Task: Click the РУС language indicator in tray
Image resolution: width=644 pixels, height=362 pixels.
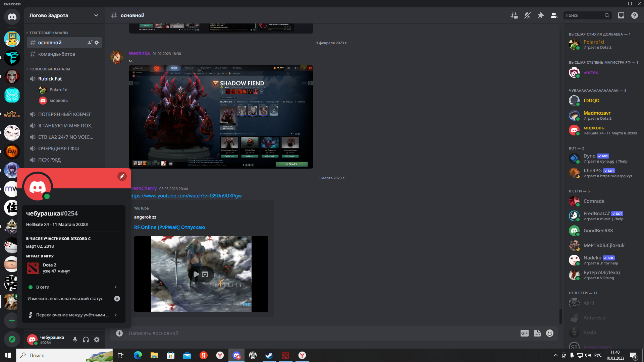Action: [598, 355]
